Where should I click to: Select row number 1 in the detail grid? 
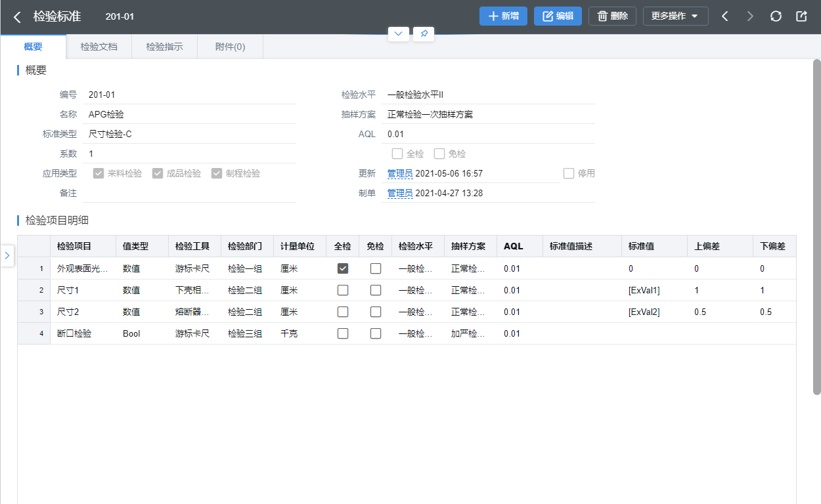(x=33, y=268)
